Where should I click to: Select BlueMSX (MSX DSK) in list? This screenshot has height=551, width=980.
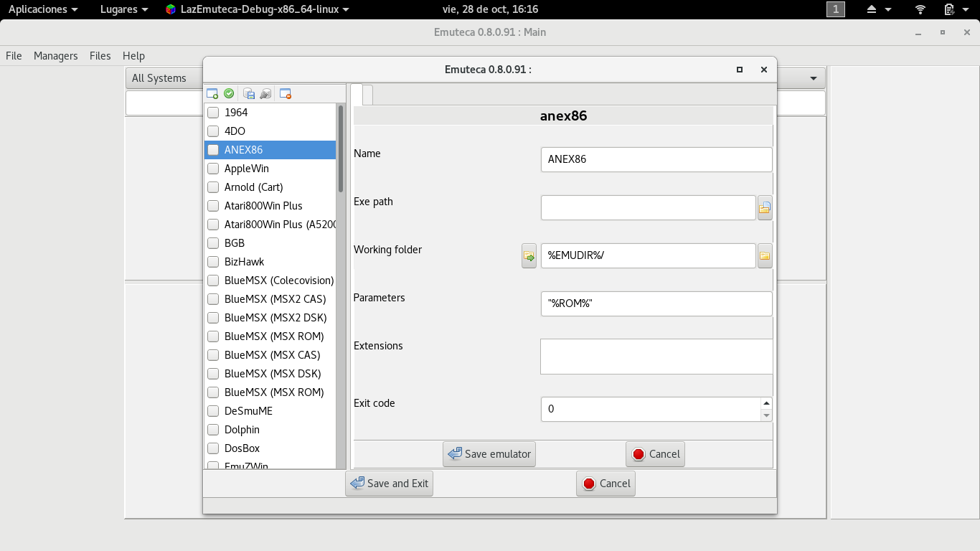pyautogui.click(x=270, y=374)
